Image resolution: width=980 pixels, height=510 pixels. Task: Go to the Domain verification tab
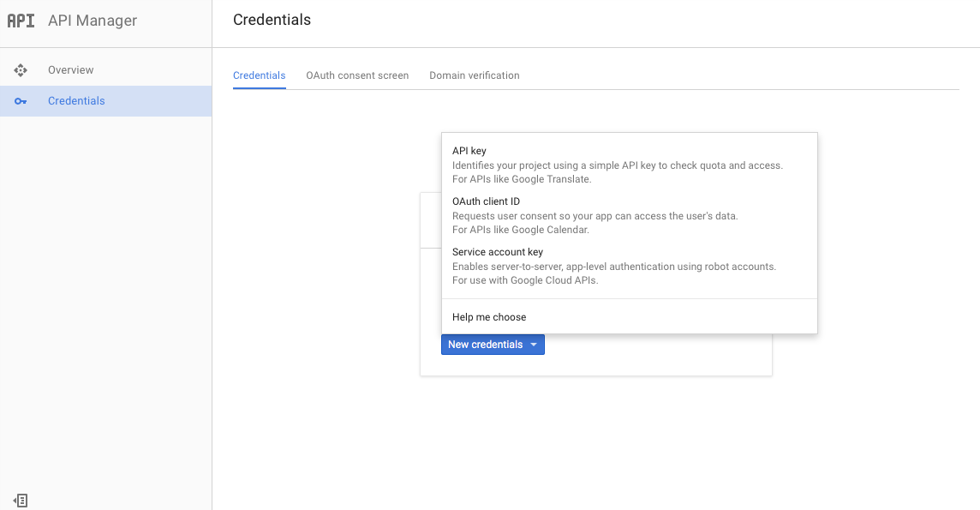point(475,75)
